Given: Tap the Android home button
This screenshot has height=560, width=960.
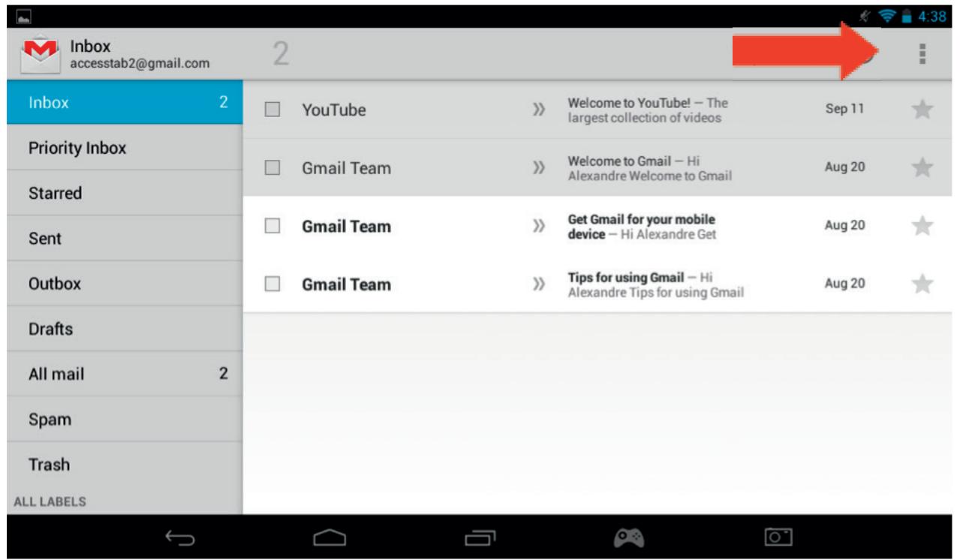Looking at the screenshot, I should pos(330,537).
